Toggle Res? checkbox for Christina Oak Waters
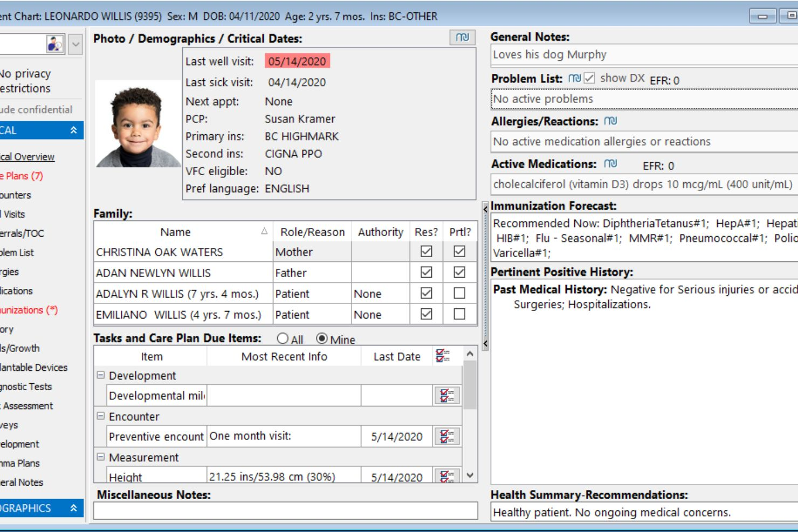 [426, 251]
